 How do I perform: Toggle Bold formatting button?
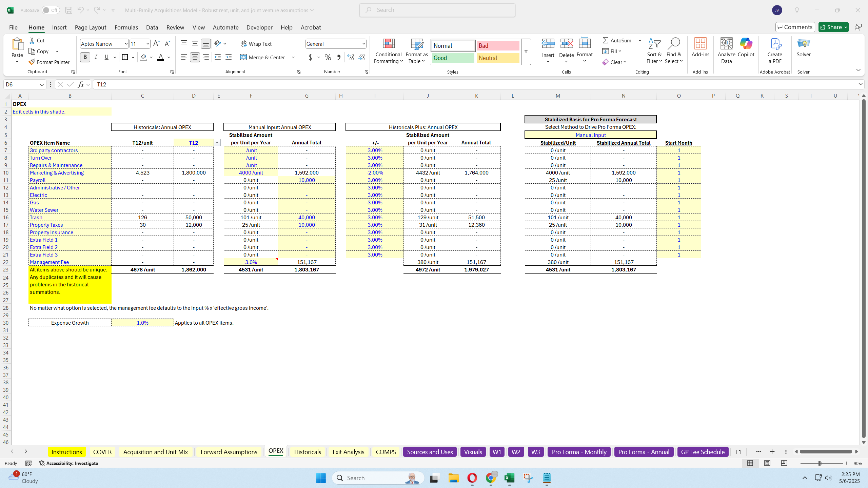coord(85,57)
